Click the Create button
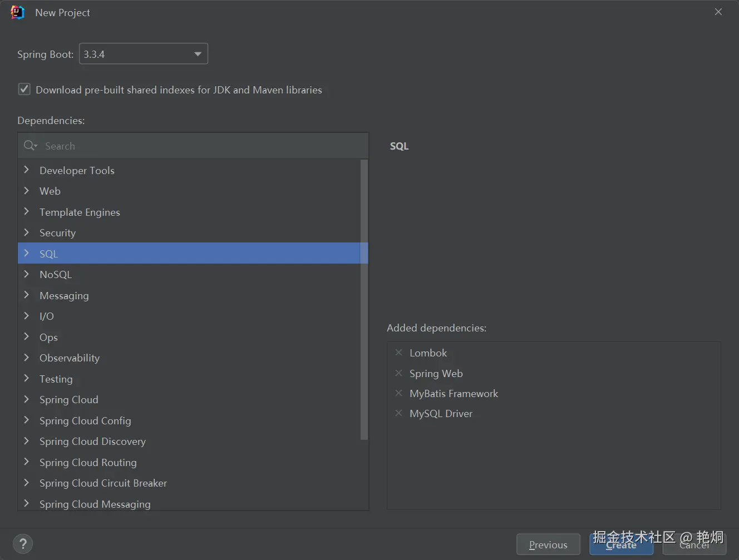 point(621,544)
